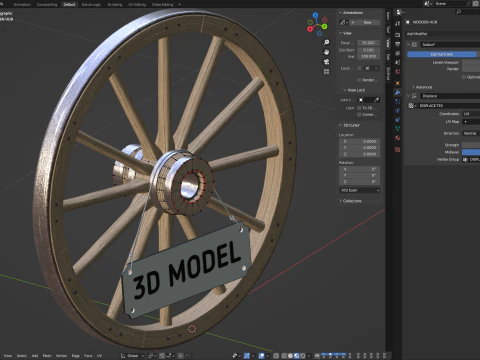
Task: Open the Coordinates UV dropdown
Action: pyautogui.click(x=471, y=114)
